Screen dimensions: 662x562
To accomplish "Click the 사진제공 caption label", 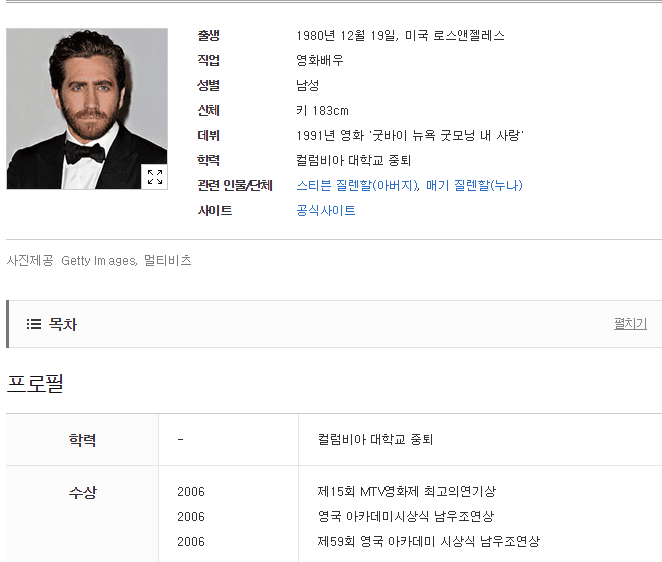I will click(30, 261).
